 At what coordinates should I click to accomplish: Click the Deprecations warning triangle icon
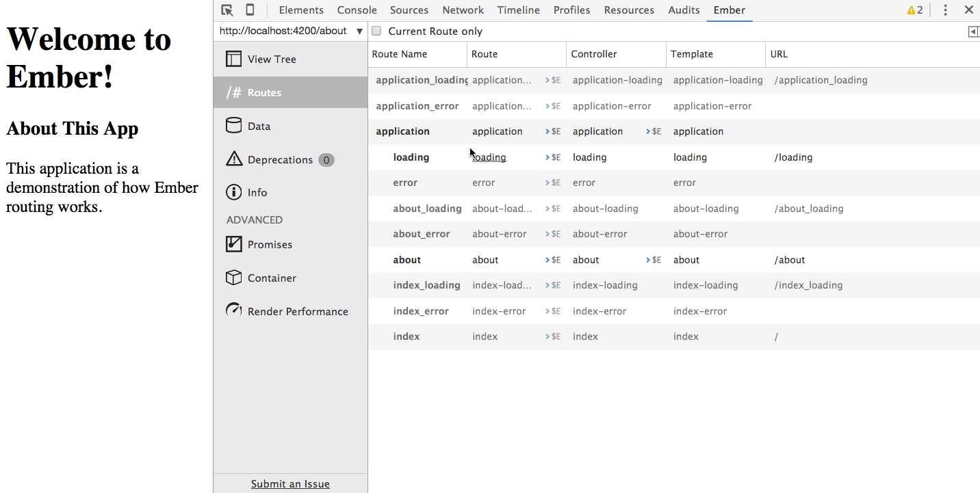coord(234,159)
